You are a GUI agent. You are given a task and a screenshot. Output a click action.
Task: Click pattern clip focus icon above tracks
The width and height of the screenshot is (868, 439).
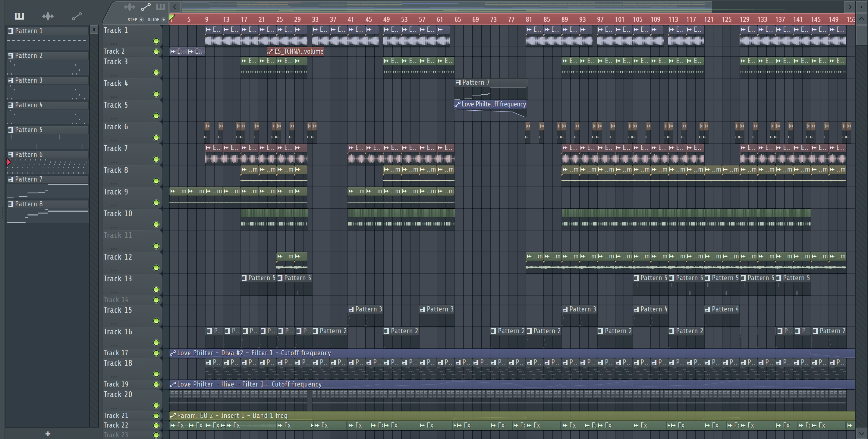(x=160, y=7)
